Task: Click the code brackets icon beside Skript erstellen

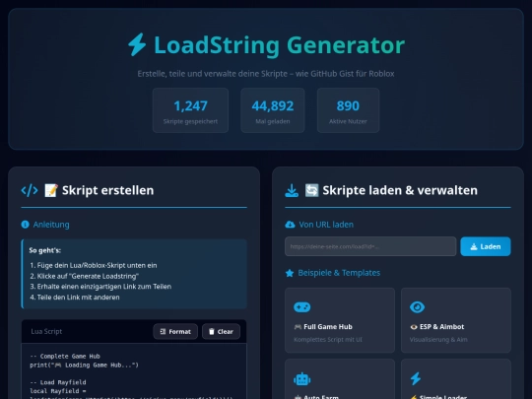Action: coord(30,190)
